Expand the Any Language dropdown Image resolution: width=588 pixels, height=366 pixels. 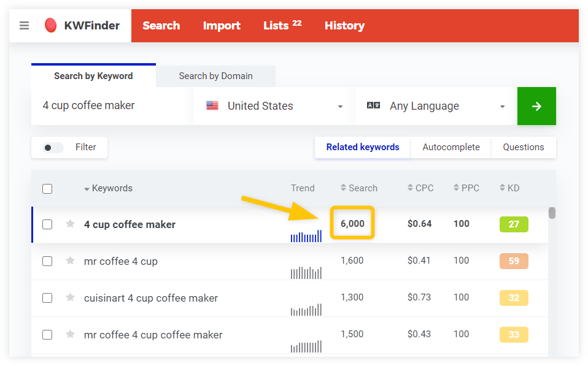[436, 106]
